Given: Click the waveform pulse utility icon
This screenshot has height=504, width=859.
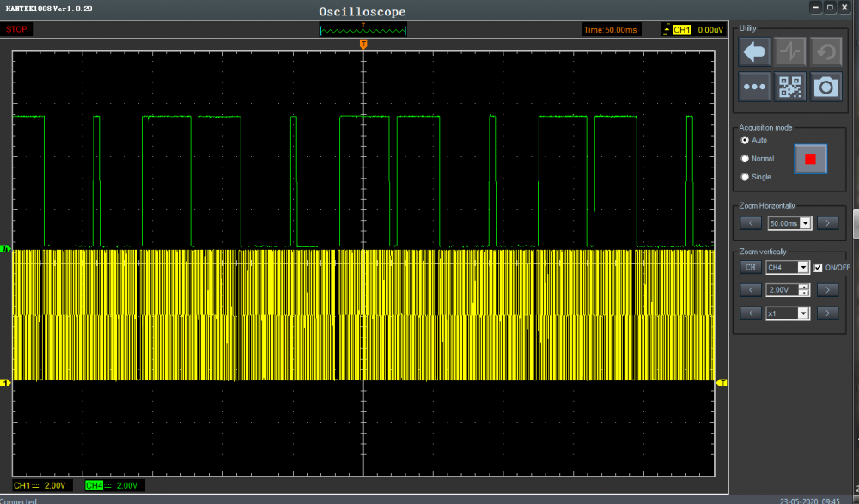Looking at the screenshot, I should 790,52.
